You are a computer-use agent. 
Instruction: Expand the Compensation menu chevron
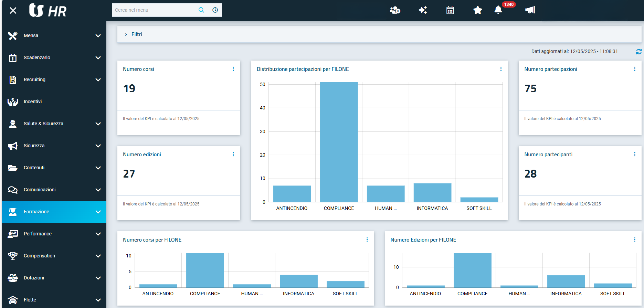click(98, 256)
